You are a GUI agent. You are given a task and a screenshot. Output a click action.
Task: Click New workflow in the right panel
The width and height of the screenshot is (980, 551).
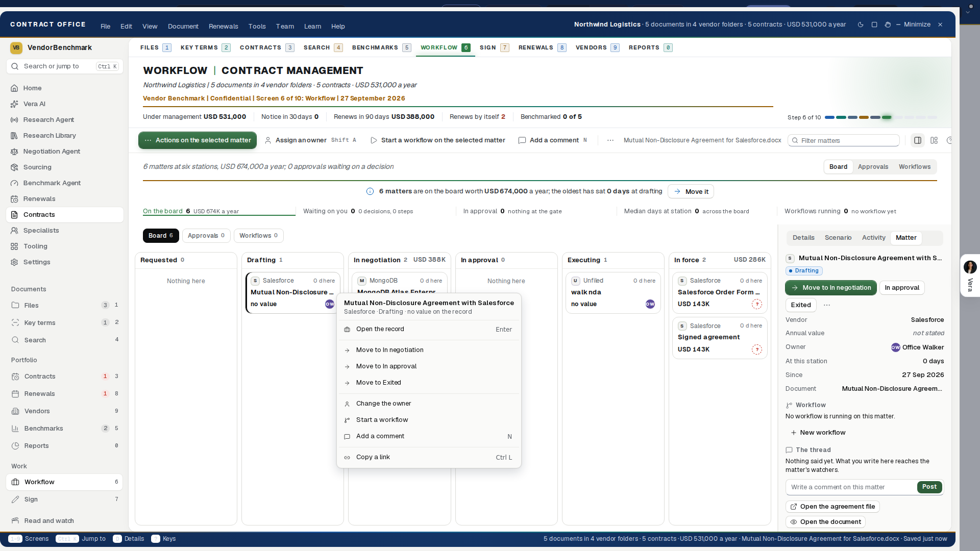coord(818,433)
